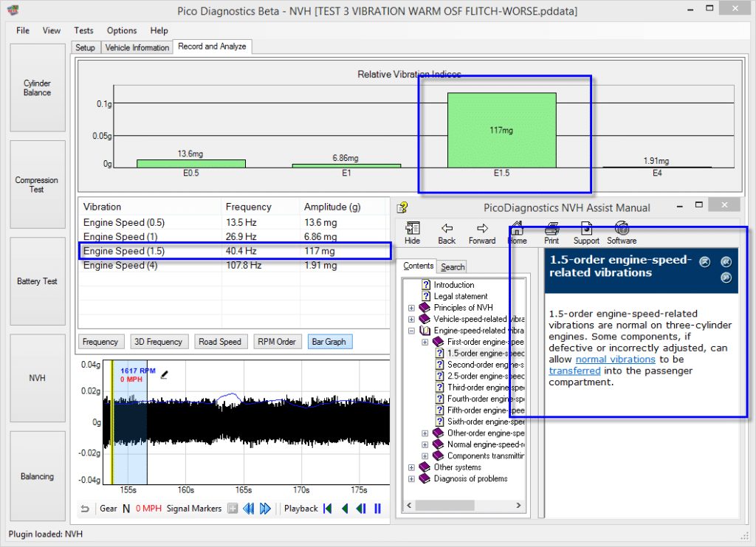This screenshot has width=756, height=547.
Task: Jump to next signal marker
Action: click(x=265, y=509)
